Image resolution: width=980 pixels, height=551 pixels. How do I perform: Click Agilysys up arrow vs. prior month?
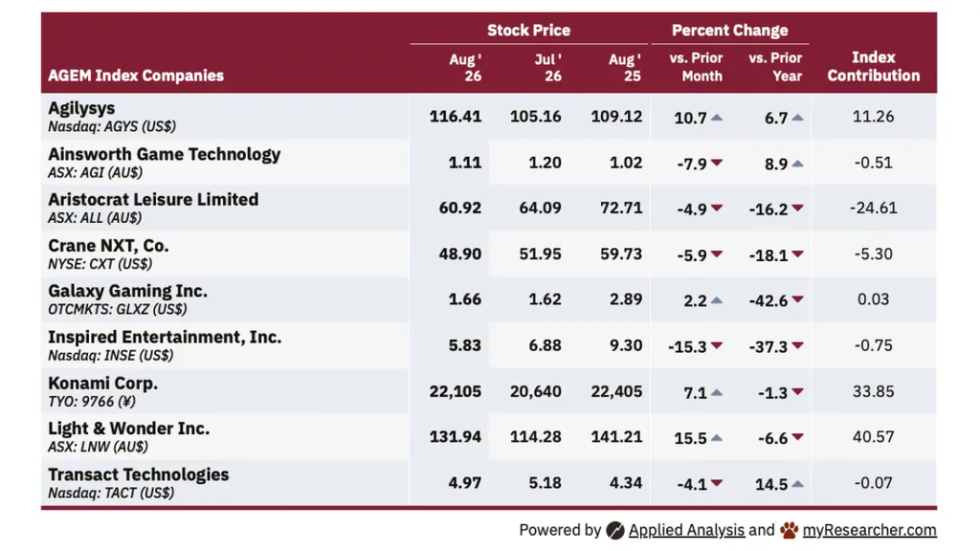pyautogui.click(x=717, y=118)
